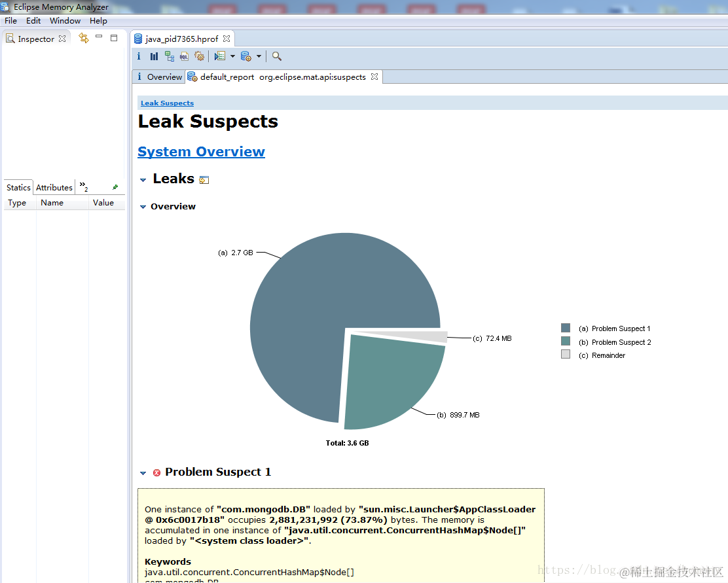Screen dimensions: 728x583
Task: Open the query browser dropdown arrow
Action: [x=259, y=56]
